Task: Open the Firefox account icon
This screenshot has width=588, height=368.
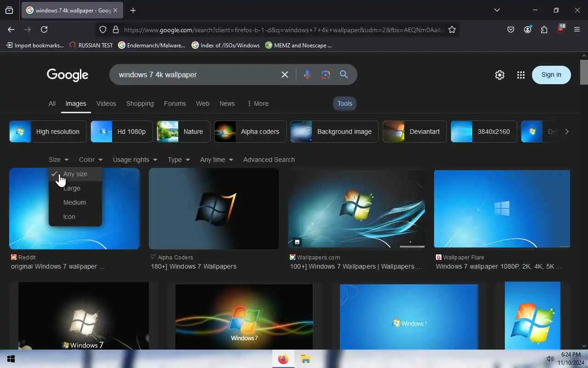Action: point(527,29)
